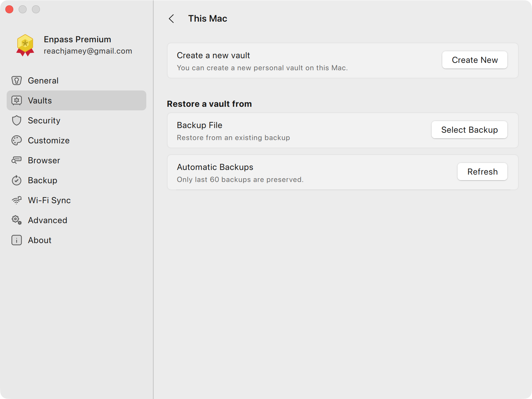Open the General settings section
The height and width of the screenshot is (399, 532).
click(76, 80)
